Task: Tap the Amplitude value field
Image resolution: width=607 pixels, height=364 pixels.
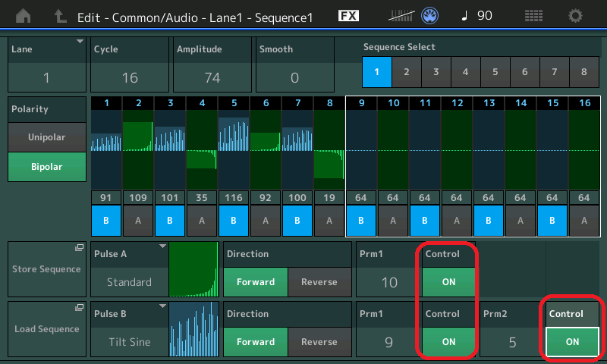Action: 211,77
